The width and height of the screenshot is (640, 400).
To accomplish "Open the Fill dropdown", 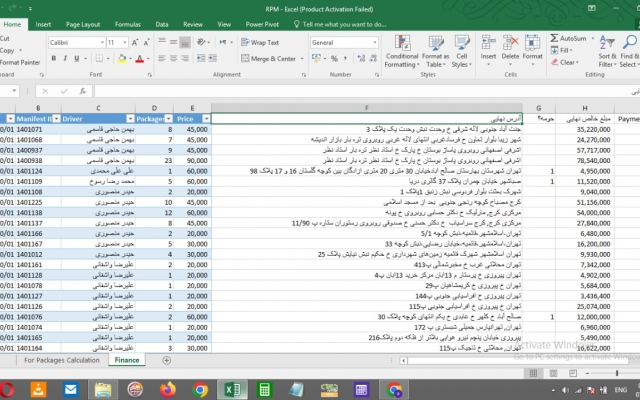I will pos(562,50).
